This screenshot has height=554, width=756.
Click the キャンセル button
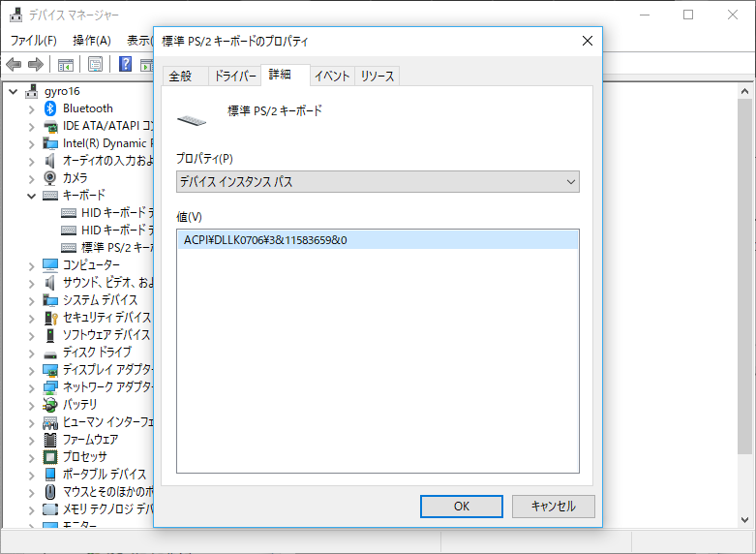[x=554, y=507]
